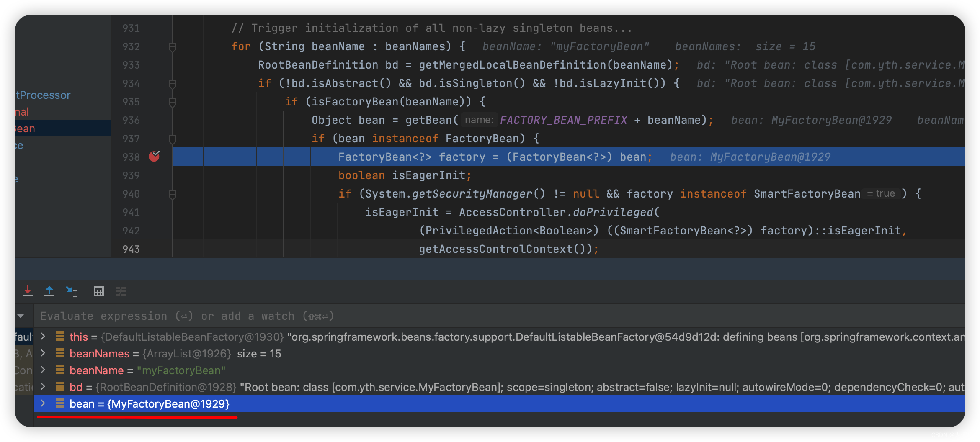The image size is (980, 442).
Task: Select the frame ending in 'tProcessor'
Action: [63, 95]
